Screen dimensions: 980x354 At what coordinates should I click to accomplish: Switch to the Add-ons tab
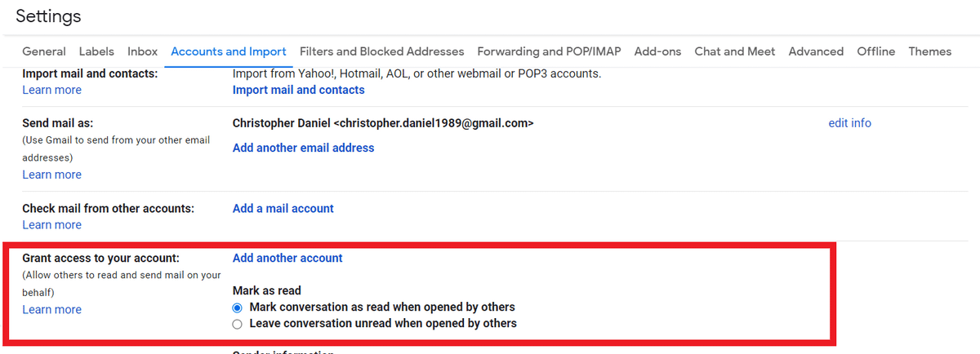coord(657,51)
